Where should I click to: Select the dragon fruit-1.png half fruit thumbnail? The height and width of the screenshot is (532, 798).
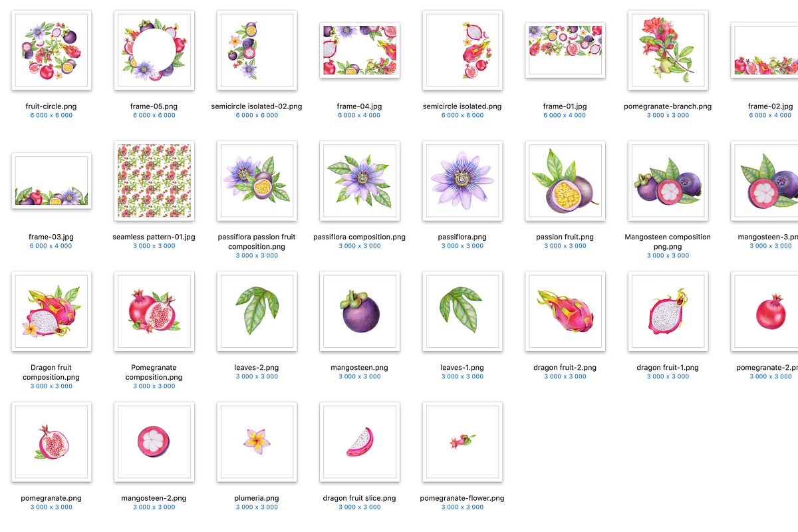click(x=668, y=311)
